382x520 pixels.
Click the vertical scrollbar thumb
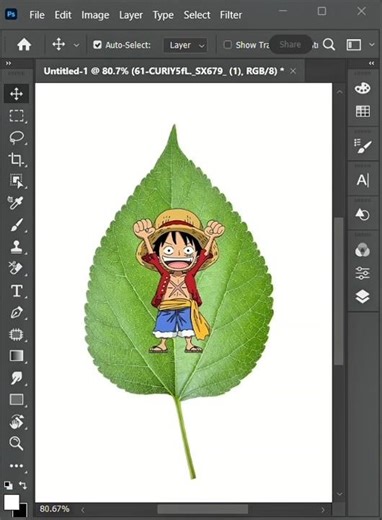[339, 291]
